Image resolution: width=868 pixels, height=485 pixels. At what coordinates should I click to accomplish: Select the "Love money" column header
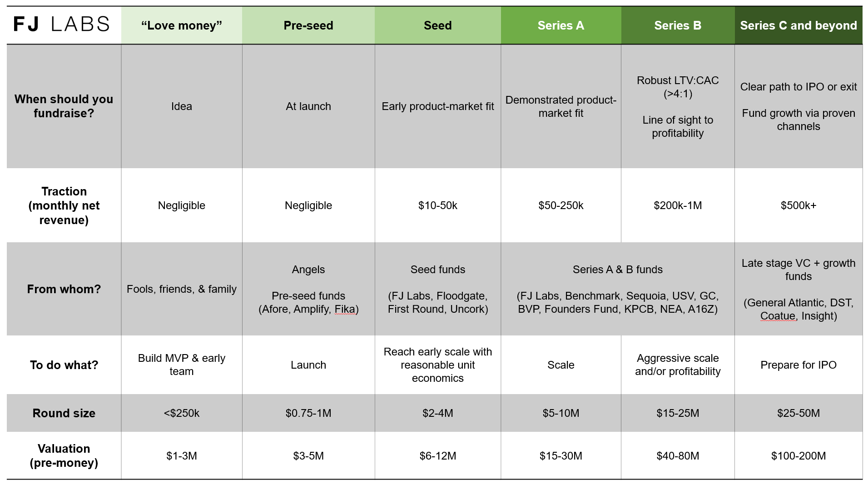(182, 25)
